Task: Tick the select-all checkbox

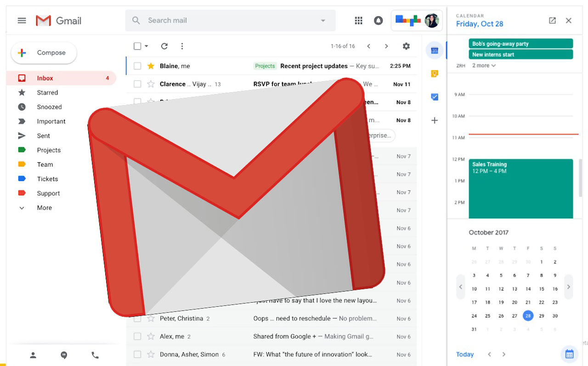Action: [137, 46]
